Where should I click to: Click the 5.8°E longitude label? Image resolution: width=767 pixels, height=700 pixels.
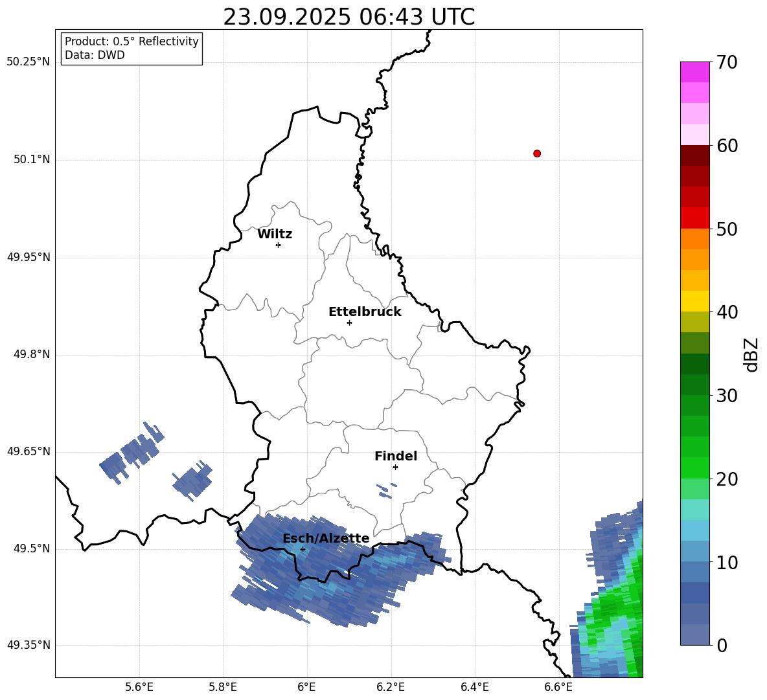pyautogui.click(x=223, y=688)
